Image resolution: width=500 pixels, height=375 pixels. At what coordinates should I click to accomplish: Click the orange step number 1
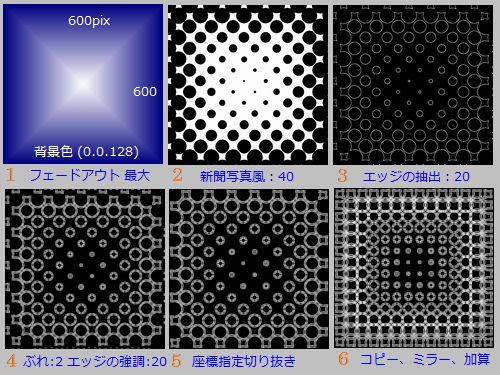[x=10, y=175]
